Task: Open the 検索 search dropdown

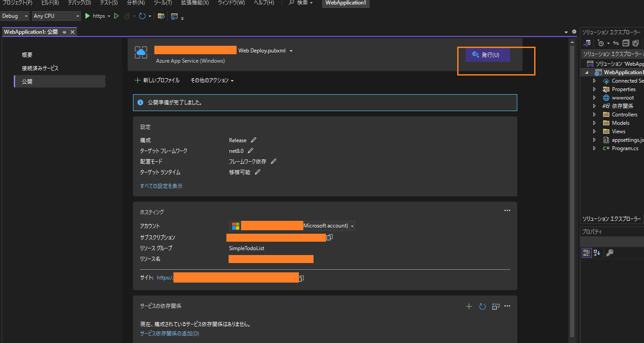Action: coord(300,3)
